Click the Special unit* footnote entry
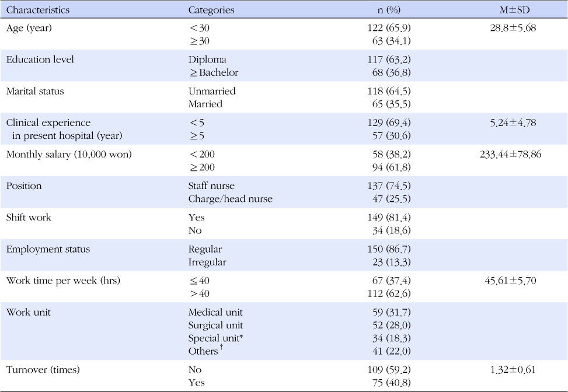The width and height of the screenshot is (568, 392). tap(215, 338)
